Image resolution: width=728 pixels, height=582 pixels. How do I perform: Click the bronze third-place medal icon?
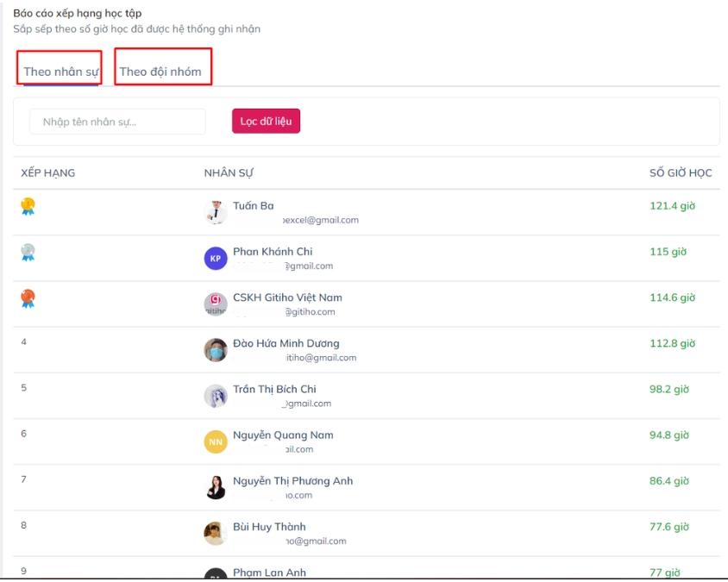tap(28, 298)
